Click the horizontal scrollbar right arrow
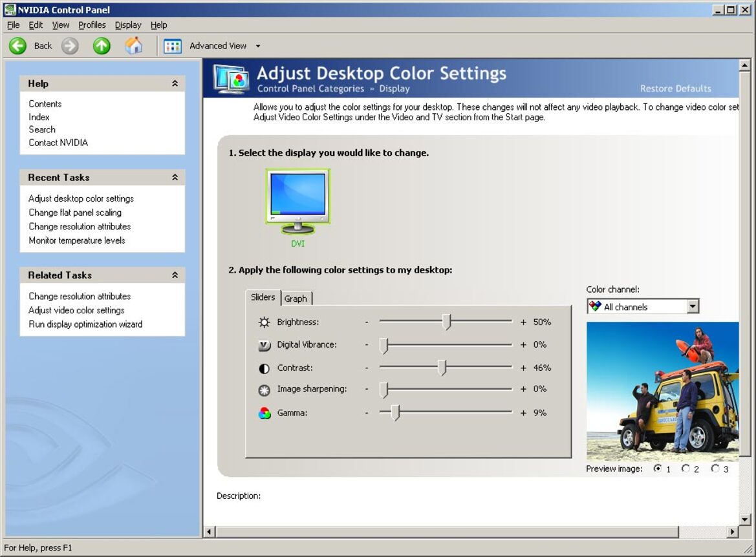This screenshot has height=557, width=756. point(733,532)
